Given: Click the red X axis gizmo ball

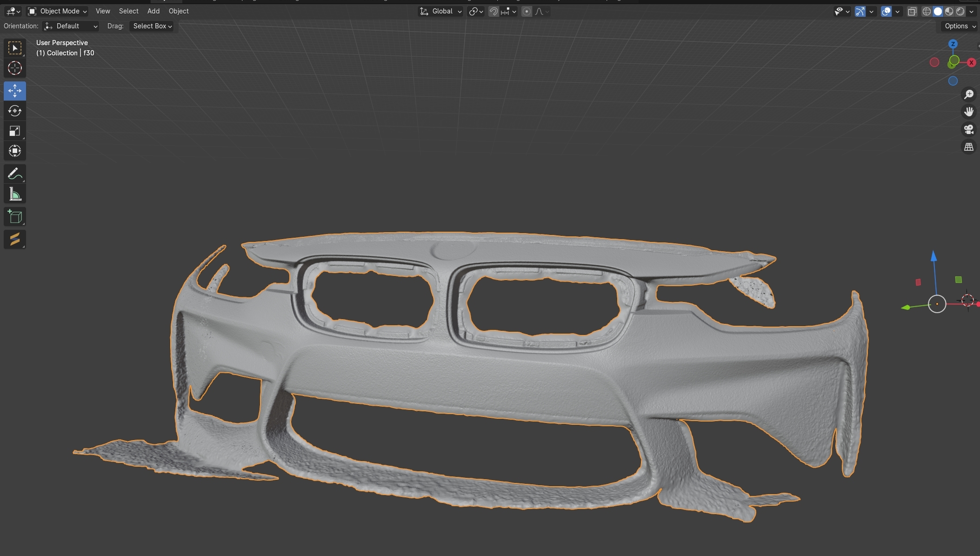Looking at the screenshot, I should pos(971,62).
